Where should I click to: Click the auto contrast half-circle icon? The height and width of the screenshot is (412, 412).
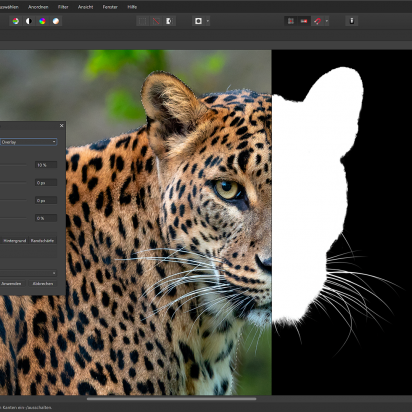29,21
